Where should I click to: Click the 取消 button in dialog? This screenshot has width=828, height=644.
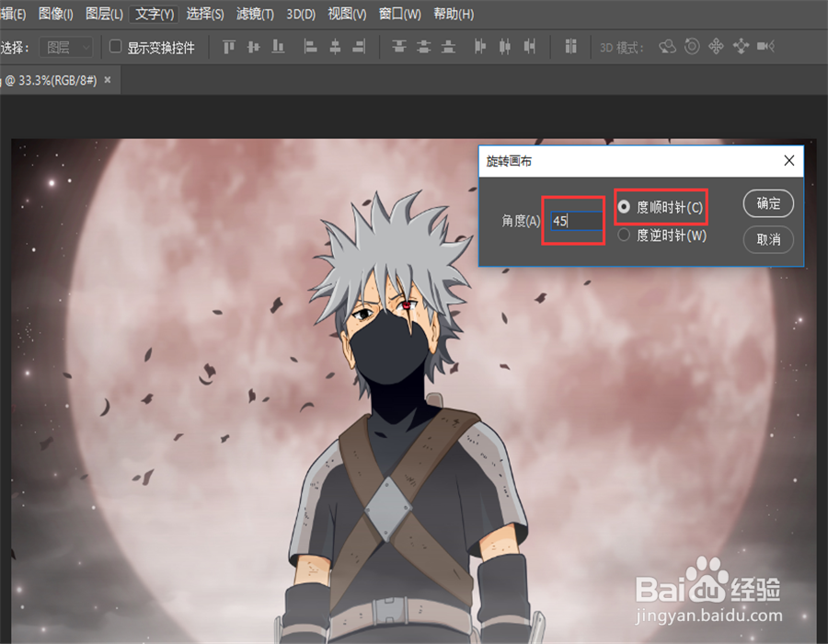pyautogui.click(x=768, y=239)
